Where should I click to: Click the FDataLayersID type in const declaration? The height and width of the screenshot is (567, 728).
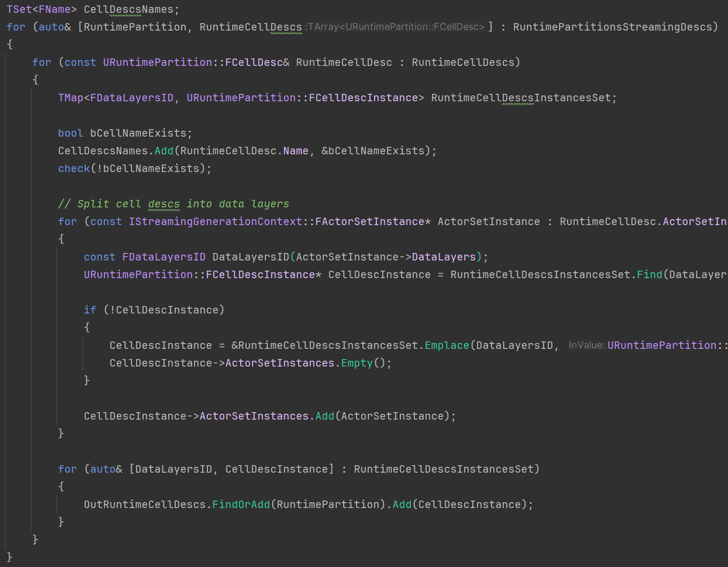(164, 257)
